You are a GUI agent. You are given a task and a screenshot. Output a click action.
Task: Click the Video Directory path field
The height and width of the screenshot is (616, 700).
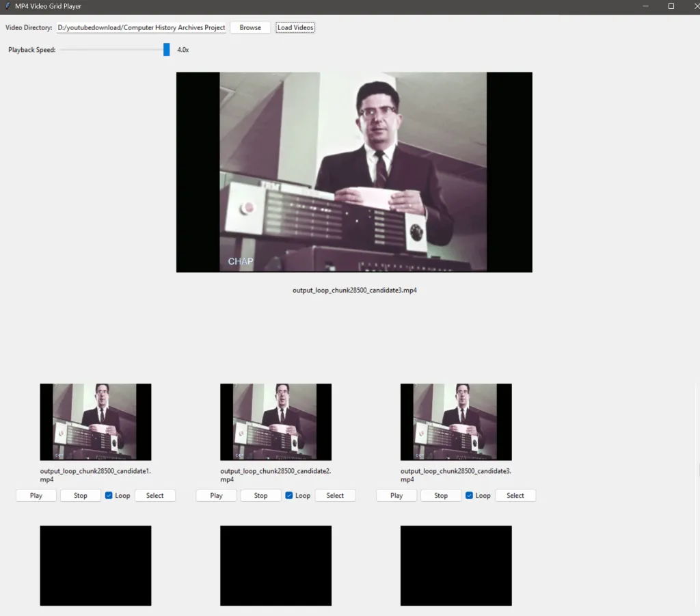coord(141,27)
